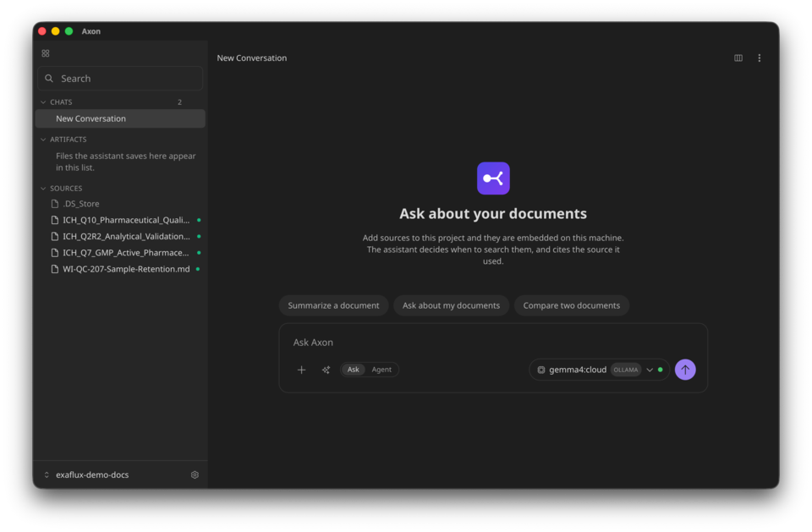812x532 pixels.
Task: Click green status dot of ICH_Q7 source
Action: pos(199,253)
